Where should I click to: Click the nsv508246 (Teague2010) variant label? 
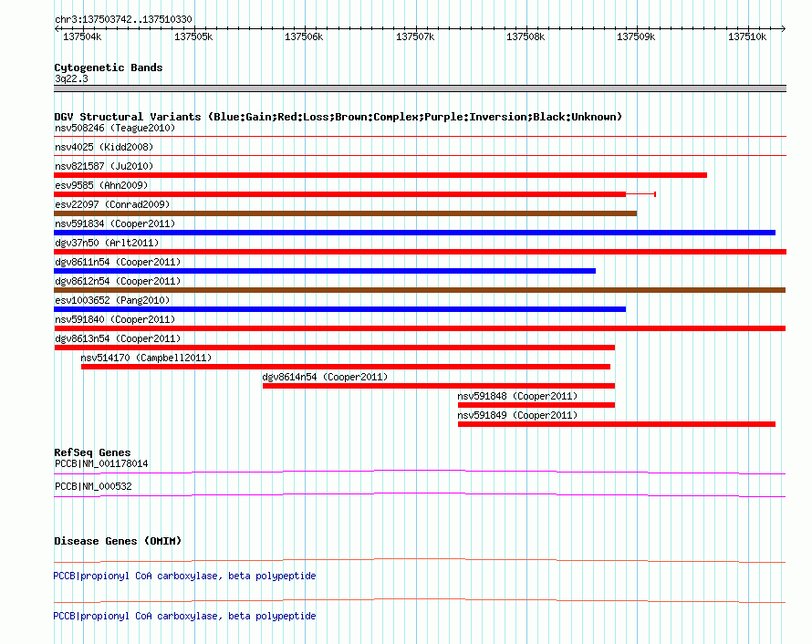click(115, 128)
